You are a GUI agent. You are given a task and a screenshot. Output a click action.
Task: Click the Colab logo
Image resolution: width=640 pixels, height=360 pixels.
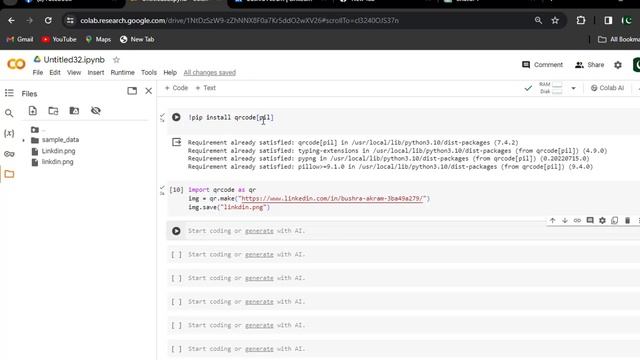pos(16,64)
